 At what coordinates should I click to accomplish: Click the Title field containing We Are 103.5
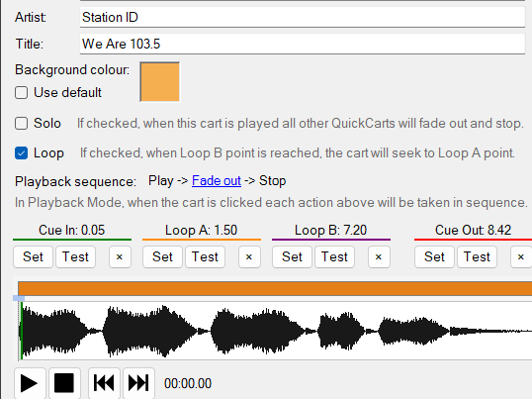[303, 44]
